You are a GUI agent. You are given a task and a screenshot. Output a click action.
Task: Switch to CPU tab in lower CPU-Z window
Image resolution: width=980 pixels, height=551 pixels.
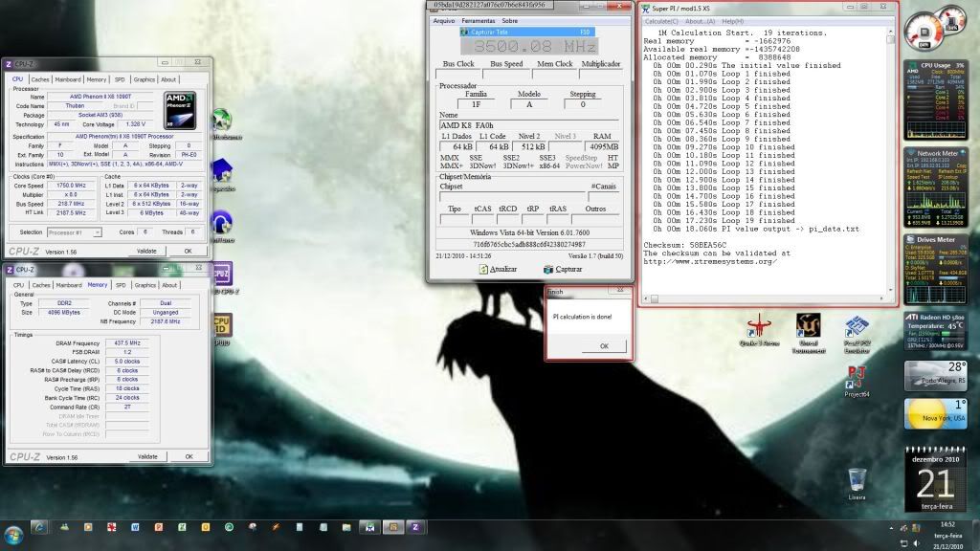click(19, 285)
